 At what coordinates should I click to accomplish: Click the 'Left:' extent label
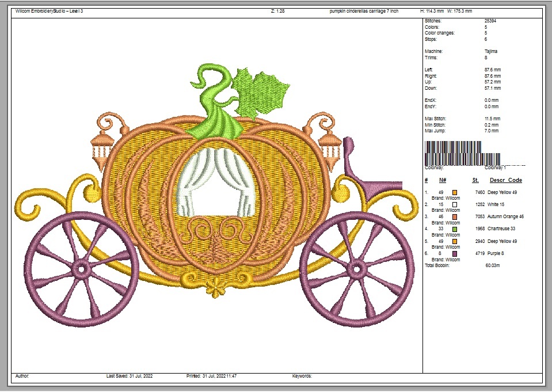point(429,70)
